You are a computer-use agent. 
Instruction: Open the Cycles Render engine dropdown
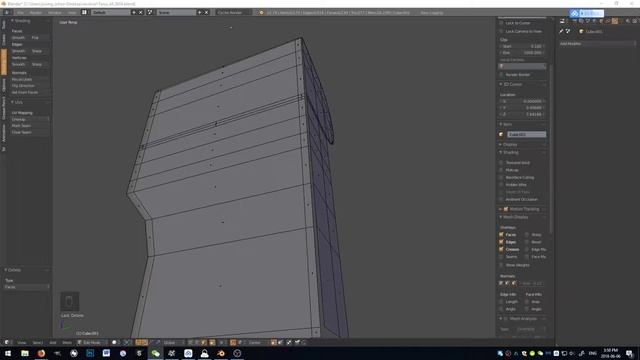[233, 13]
